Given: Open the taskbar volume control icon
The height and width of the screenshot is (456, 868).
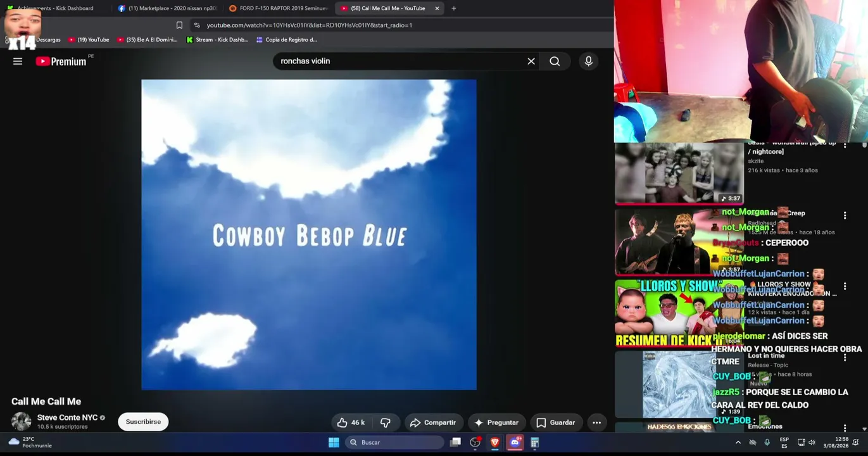Looking at the screenshot, I should 812,443.
